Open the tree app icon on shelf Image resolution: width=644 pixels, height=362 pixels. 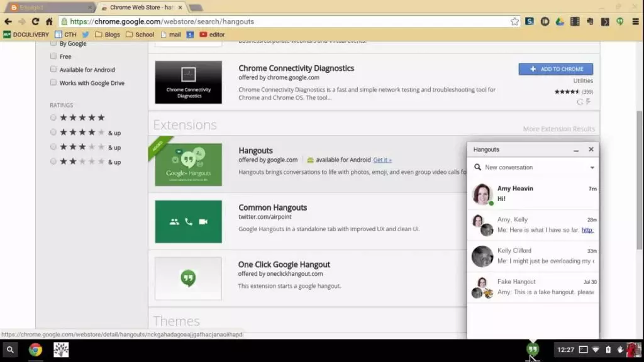tap(61, 349)
